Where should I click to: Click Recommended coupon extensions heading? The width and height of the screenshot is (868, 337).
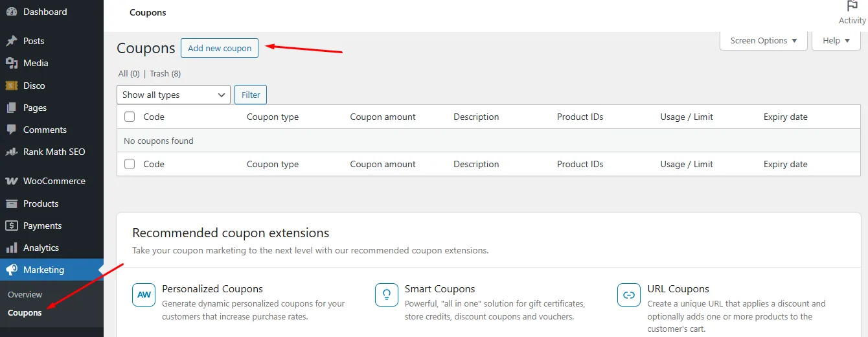pyautogui.click(x=231, y=233)
